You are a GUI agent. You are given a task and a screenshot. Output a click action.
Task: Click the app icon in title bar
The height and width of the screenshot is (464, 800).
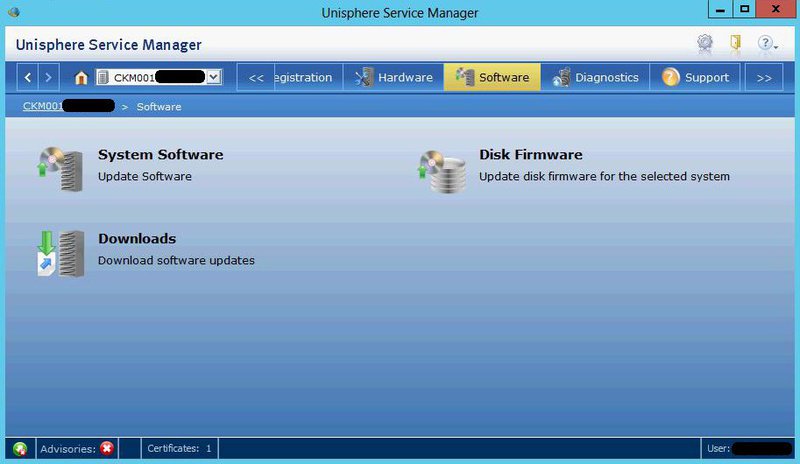pyautogui.click(x=14, y=12)
